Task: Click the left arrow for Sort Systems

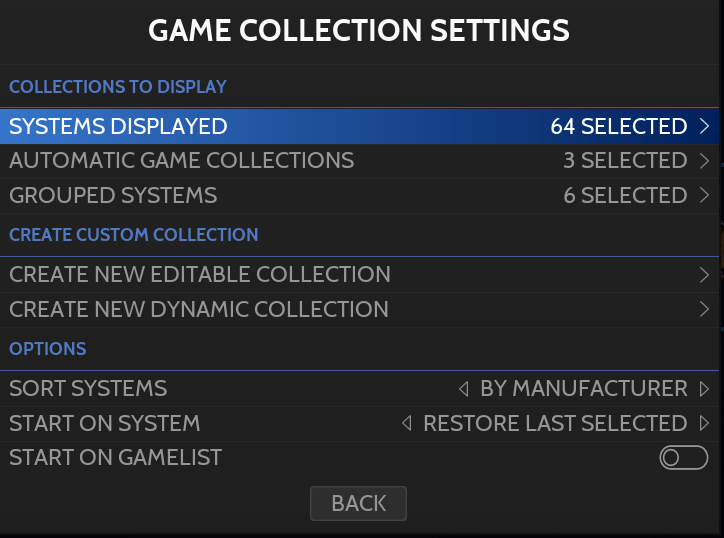Action: [463, 389]
